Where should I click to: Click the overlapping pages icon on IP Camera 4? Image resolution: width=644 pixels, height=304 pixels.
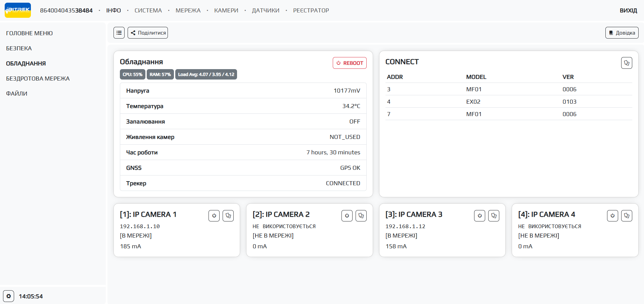[x=627, y=216]
